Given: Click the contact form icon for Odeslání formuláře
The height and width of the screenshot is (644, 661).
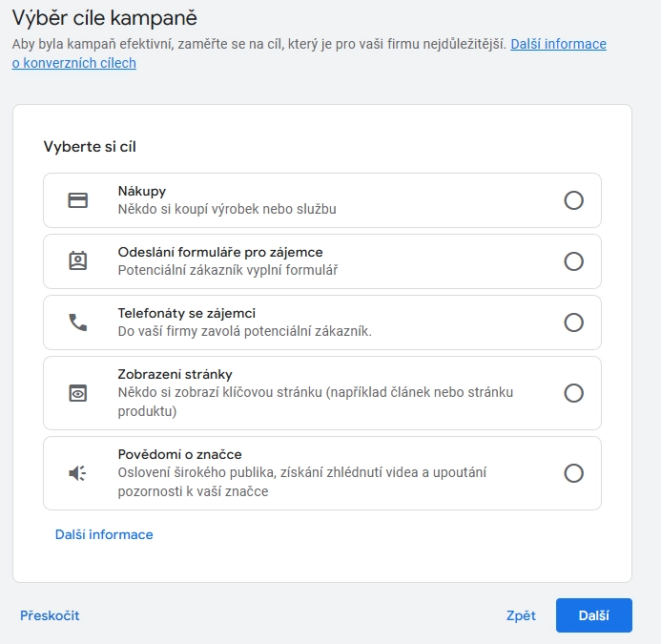Looking at the screenshot, I should [x=78, y=261].
